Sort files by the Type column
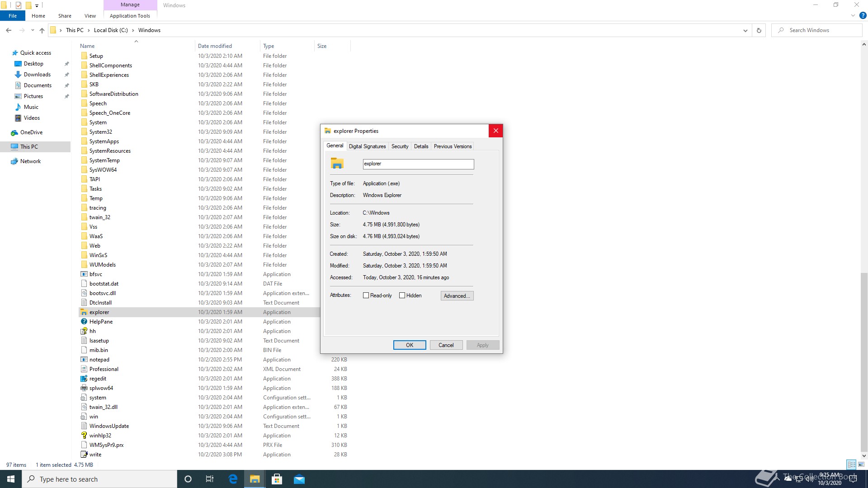Image resolution: width=868 pixels, height=488 pixels. tap(287, 46)
